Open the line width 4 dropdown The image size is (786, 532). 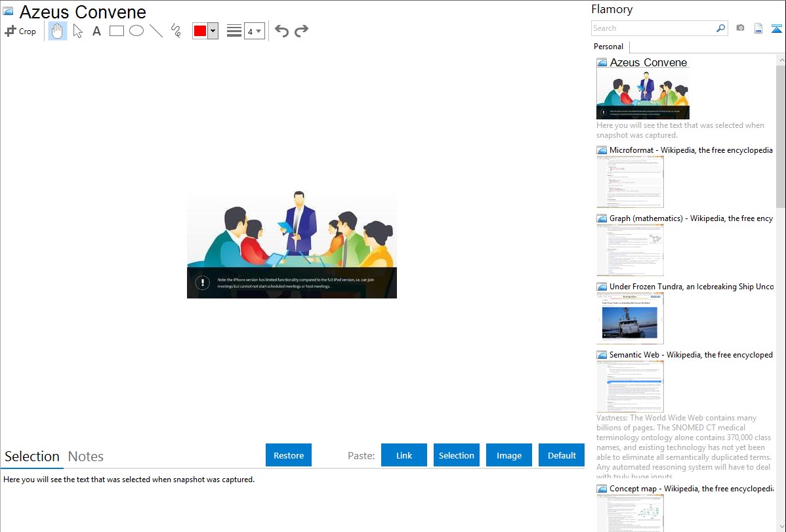tap(255, 31)
